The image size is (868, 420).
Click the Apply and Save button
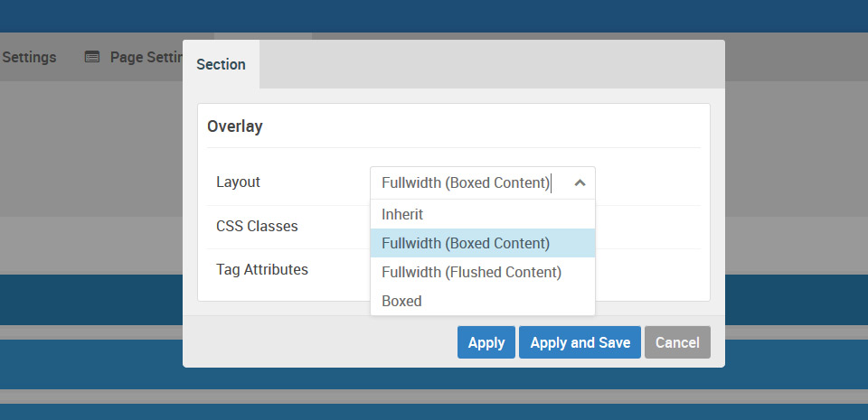point(580,342)
